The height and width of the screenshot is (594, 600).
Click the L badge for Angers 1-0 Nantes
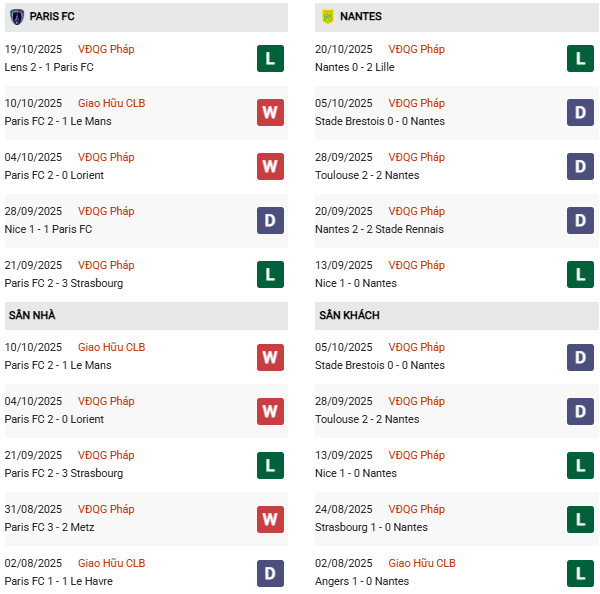click(x=580, y=572)
